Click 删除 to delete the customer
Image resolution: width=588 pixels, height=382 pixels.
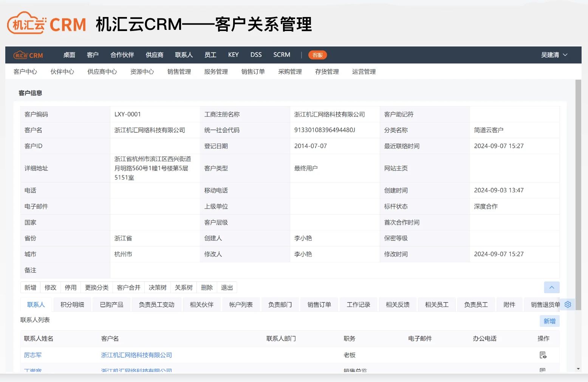tap(207, 288)
